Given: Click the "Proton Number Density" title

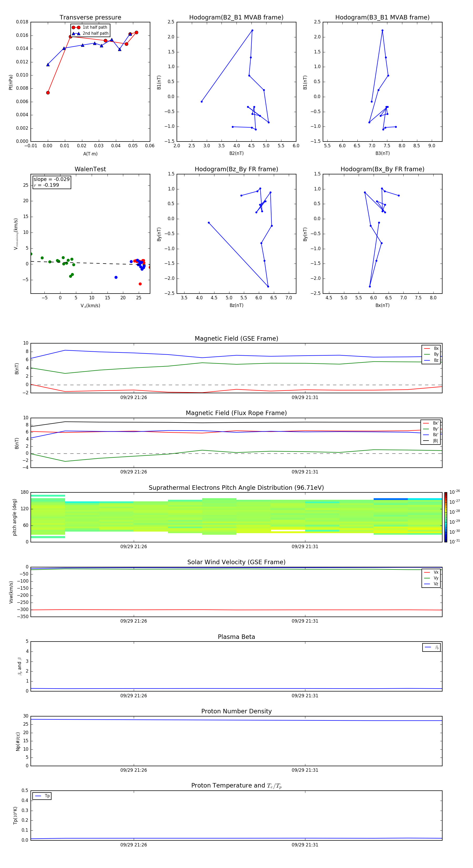Looking at the screenshot, I should [236, 711].
